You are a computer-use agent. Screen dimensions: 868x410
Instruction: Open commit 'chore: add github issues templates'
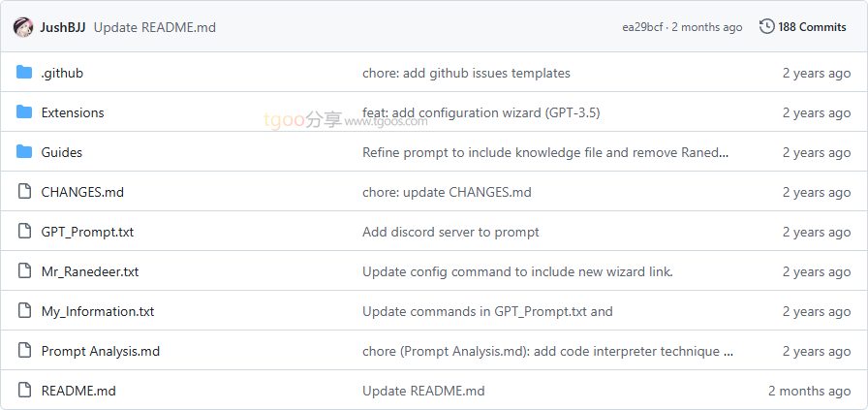click(x=466, y=73)
